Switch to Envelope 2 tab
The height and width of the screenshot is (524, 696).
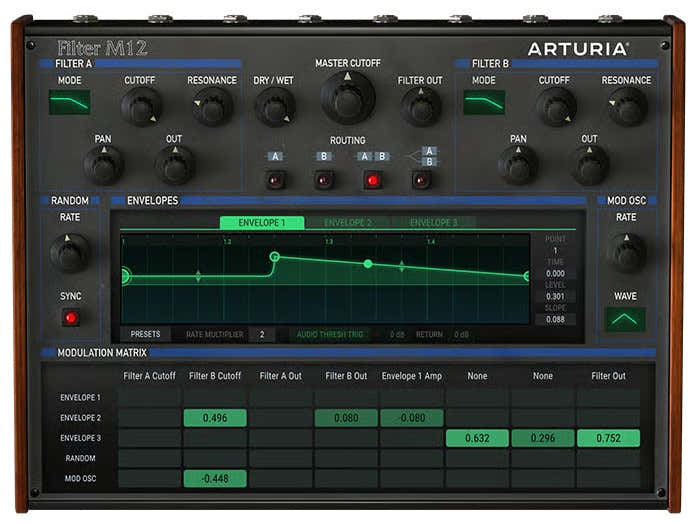[x=348, y=222]
